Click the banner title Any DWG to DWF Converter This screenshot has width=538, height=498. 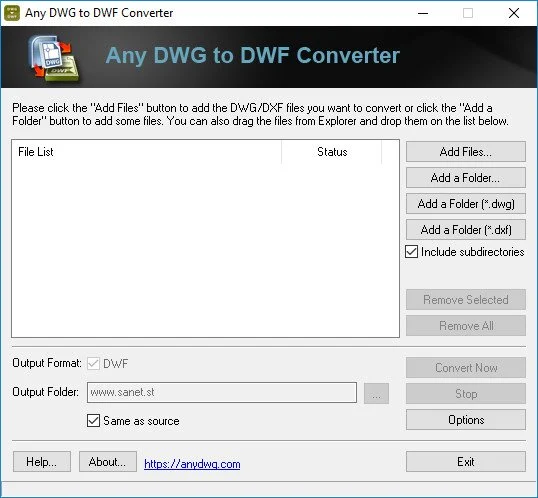[x=253, y=55]
